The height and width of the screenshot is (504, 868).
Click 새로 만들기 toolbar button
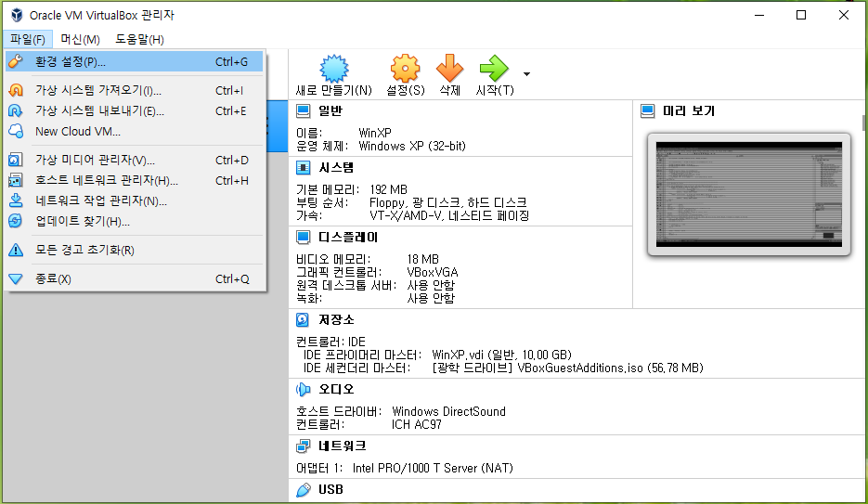[x=334, y=75]
